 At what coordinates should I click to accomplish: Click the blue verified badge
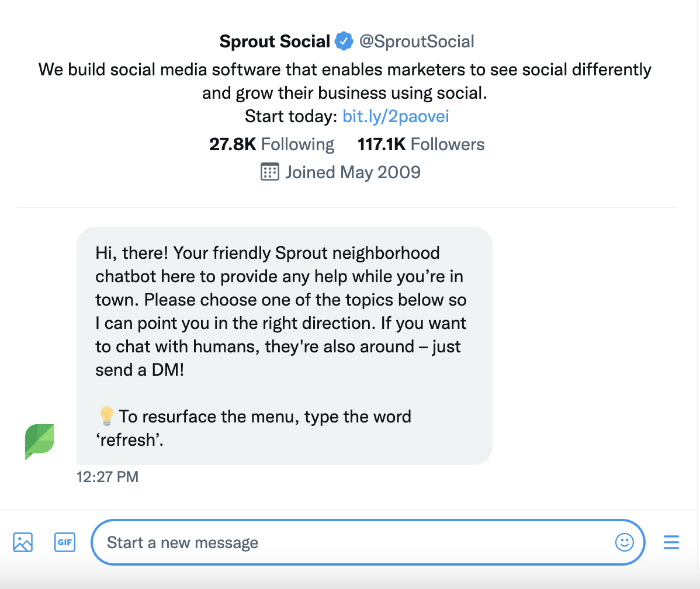coord(344,41)
